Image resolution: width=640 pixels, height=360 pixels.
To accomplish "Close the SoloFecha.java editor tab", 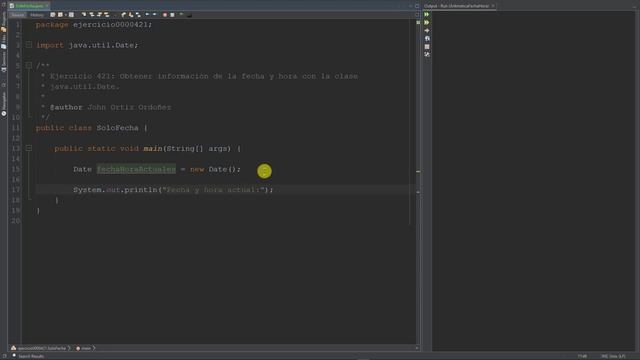I will coord(47,6).
